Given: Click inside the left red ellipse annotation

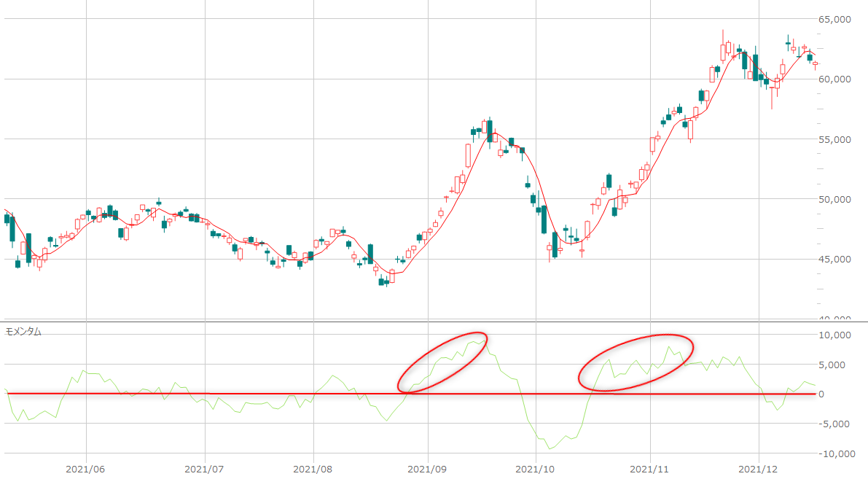Looking at the screenshot, I should pos(442,362).
